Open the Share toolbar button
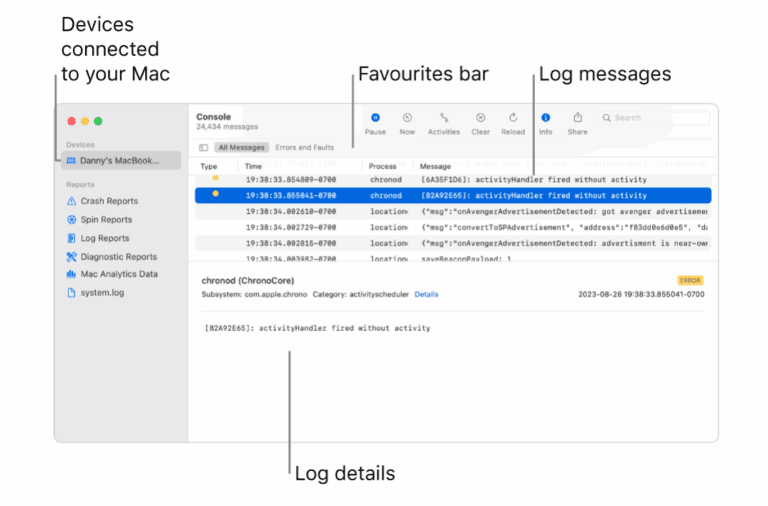 577,118
